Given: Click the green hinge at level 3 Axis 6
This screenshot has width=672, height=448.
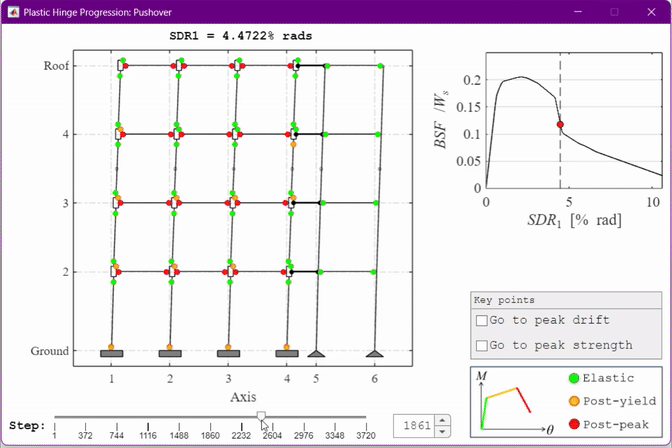Looking at the screenshot, I should (376, 203).
